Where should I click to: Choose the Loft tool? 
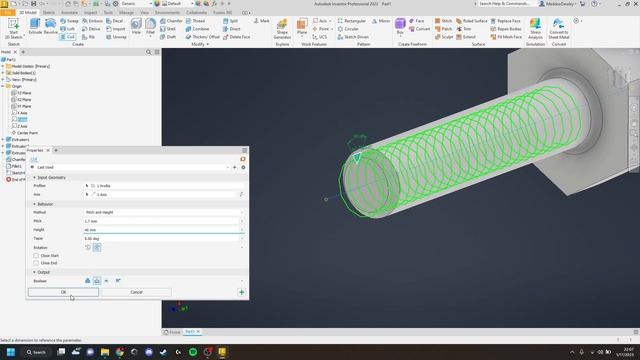coord(68,29)
